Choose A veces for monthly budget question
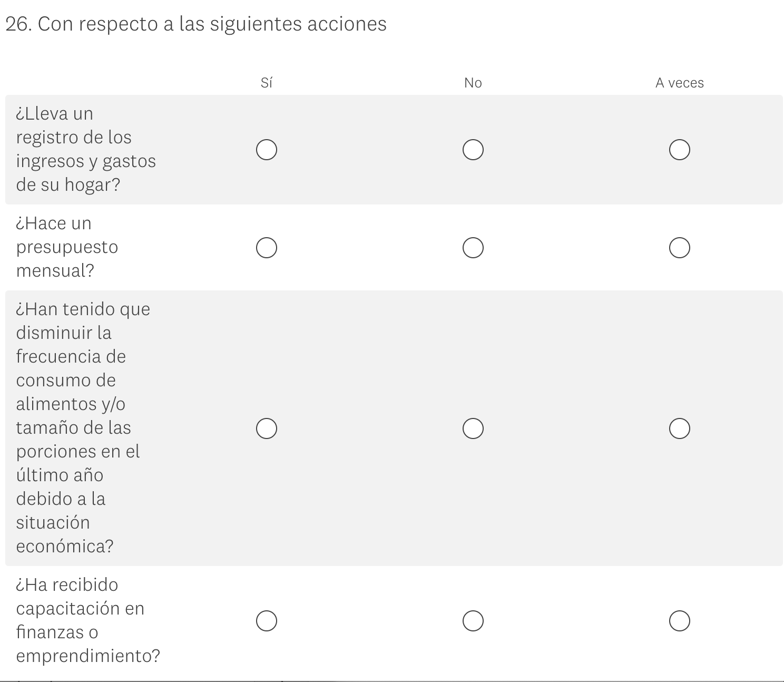Viewport: 784px width, 682px height. tap(680, 248)
